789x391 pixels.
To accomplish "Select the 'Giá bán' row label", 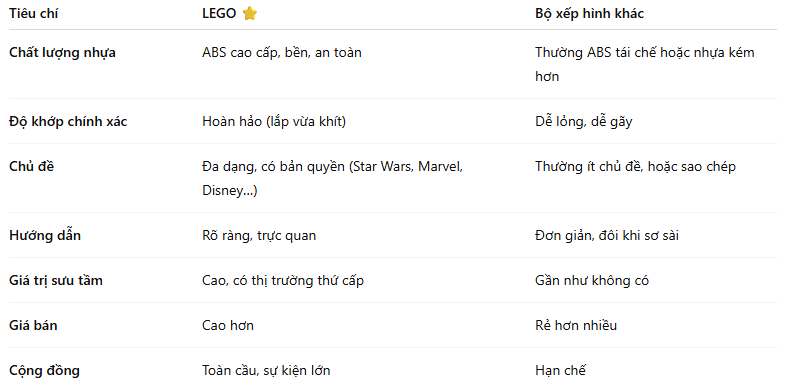I will 33,326.
